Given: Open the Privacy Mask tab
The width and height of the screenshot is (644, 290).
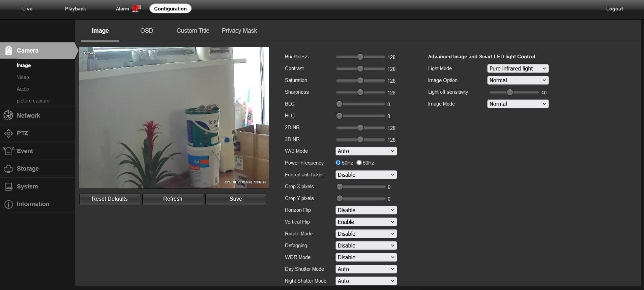Looking at the screenshot, I should [239, 31].
